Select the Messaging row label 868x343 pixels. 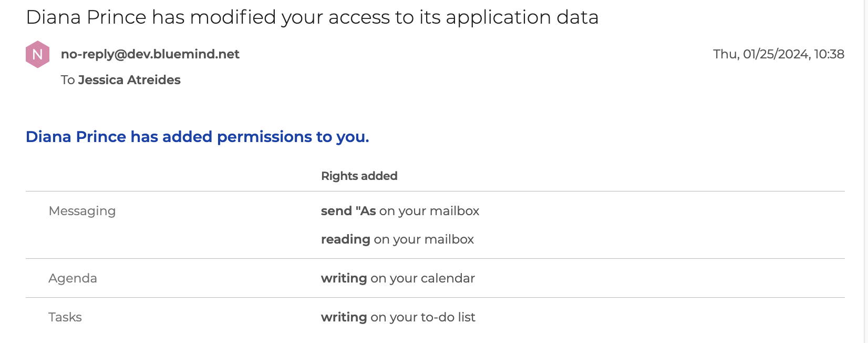82,211
